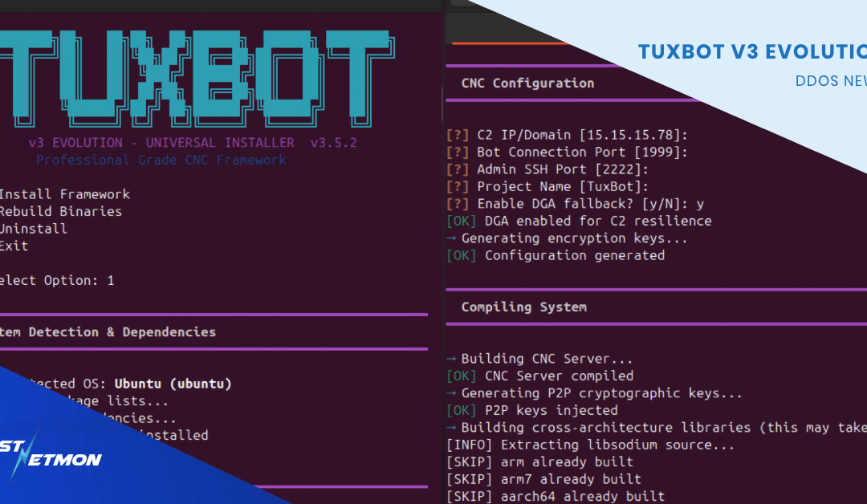The width and height of the screenshot is (867, 504).
Task: Click 'DGA enabled for C2 resilience' status
Action: coord(598,221)
